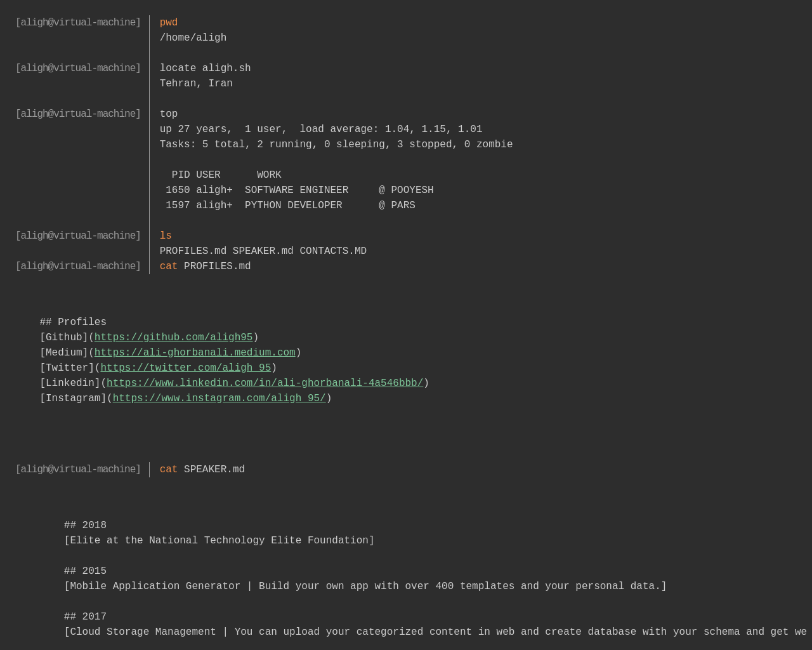Click the 'locate aligh.sh' command
The image size is (812, 650).
point(206,69)
